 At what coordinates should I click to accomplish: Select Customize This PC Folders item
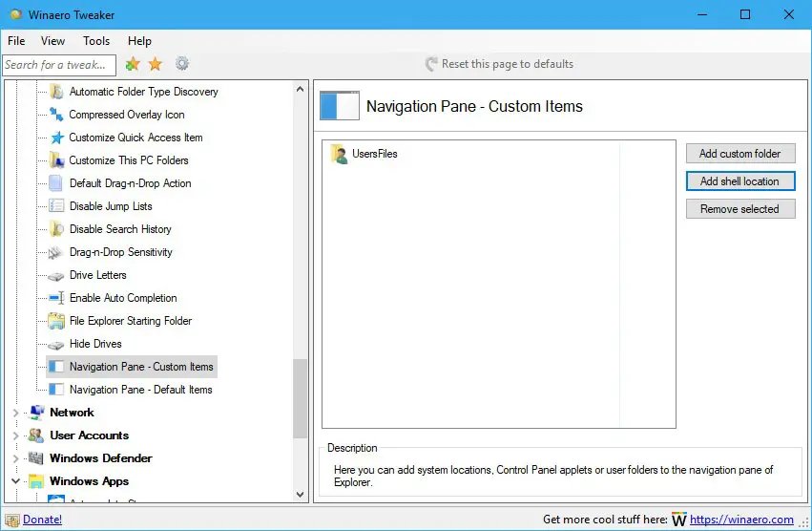click(x=129, y=160)
